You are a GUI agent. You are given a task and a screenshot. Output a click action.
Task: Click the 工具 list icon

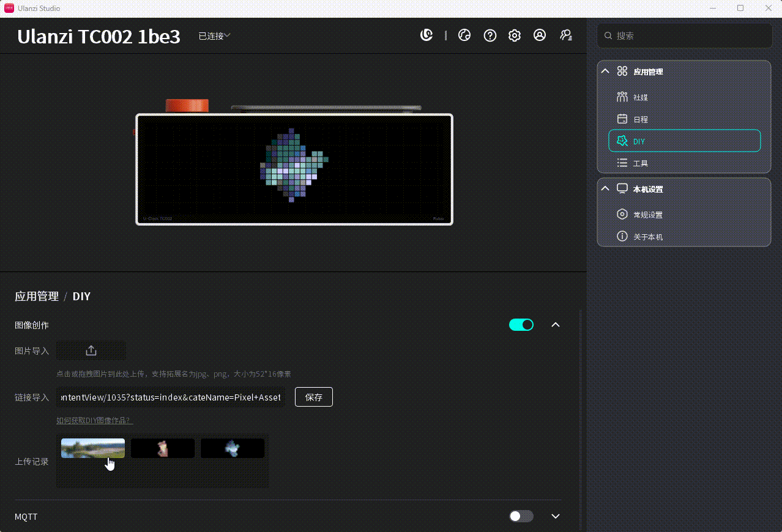click(622, 163)
